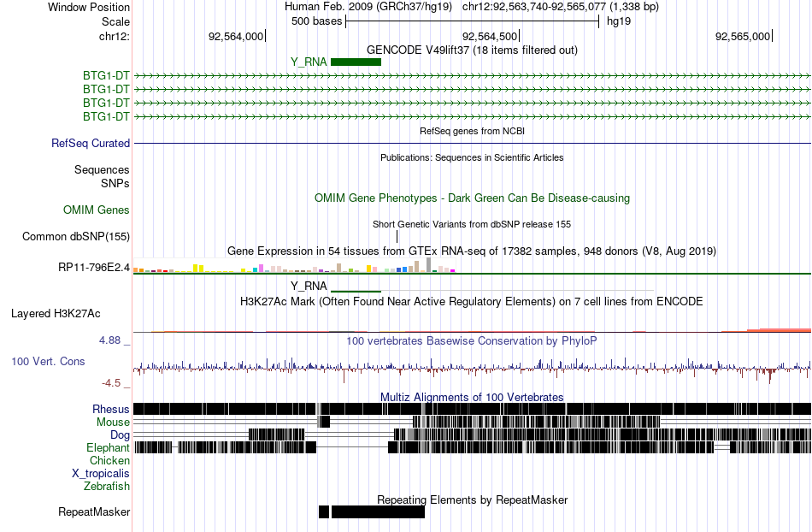Select the Elephant alignment row label
The image size is (812, 532).
108,447
